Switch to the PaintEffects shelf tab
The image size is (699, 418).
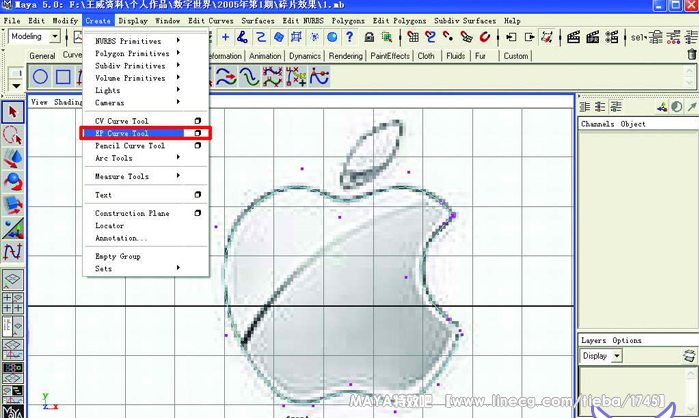(390, 56)
